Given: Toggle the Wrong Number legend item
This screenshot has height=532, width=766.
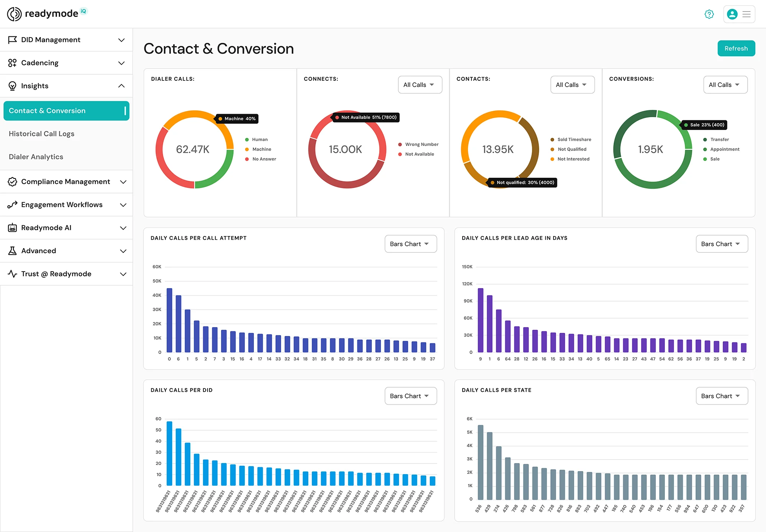Looking at the screenshot, I should pos(421,144).
